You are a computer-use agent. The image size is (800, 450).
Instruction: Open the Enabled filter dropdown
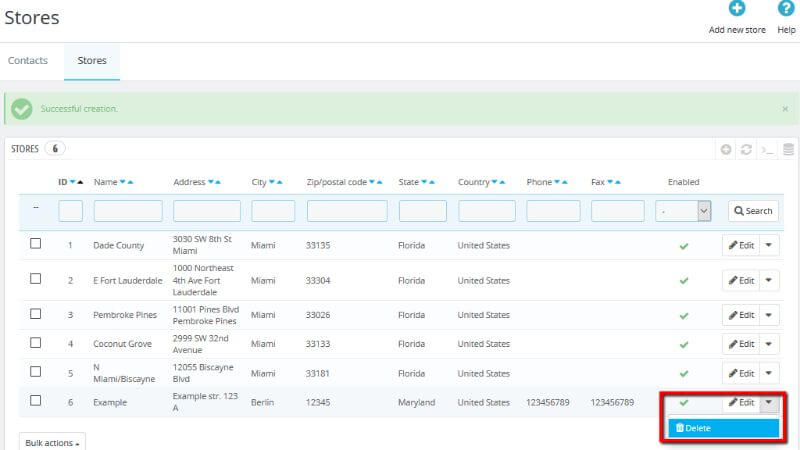[685, 211]
